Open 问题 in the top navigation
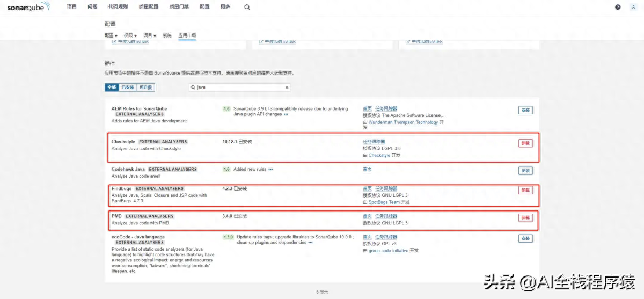 point(92,6)
